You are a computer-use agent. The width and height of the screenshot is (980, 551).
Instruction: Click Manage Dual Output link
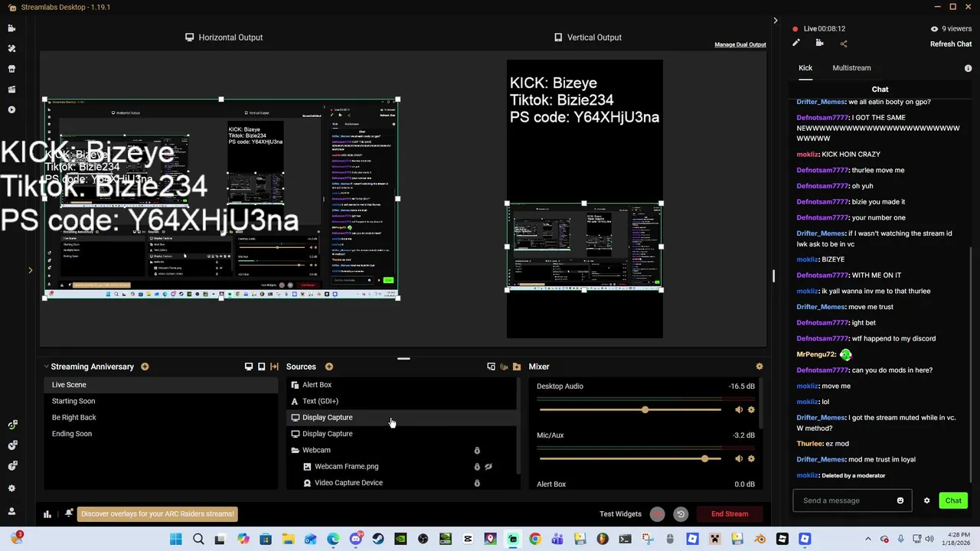click(740, 44)
